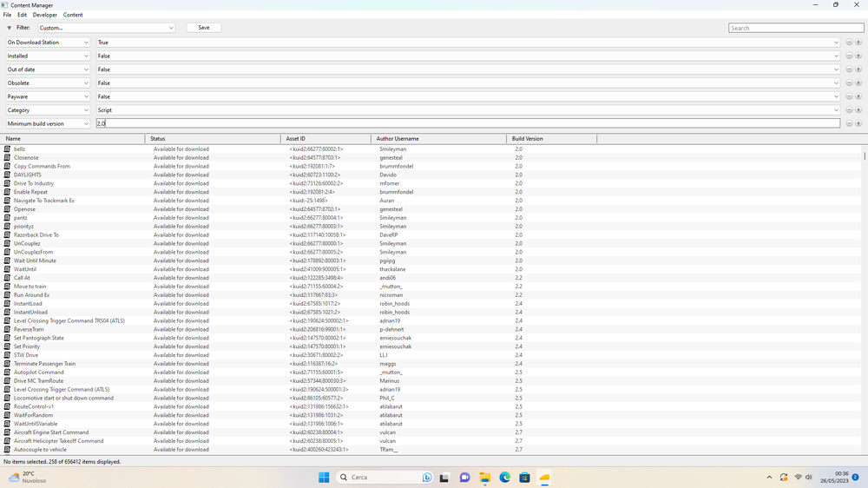Sort the list by Name column
Screen dimensions: 868x488
[x=73, y=138]
